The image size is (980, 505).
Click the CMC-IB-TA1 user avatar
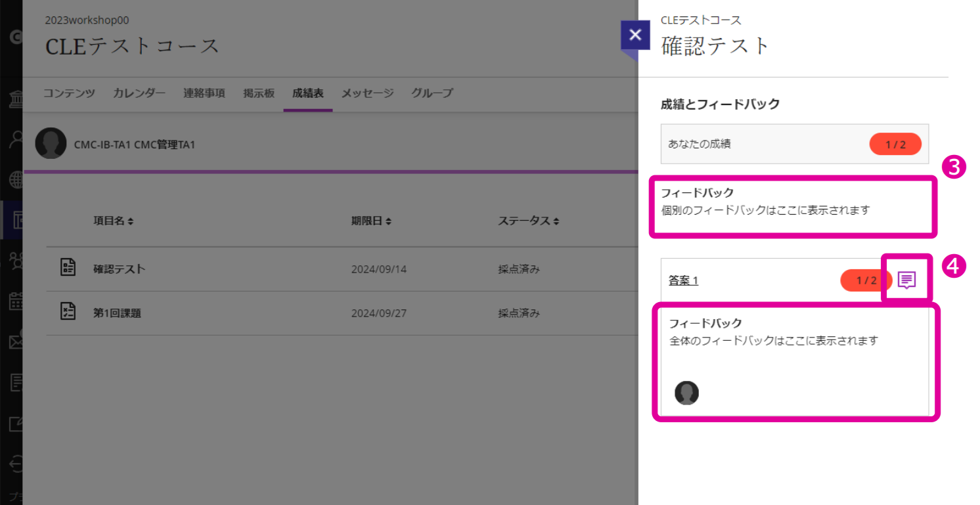[x=51, y=143]
